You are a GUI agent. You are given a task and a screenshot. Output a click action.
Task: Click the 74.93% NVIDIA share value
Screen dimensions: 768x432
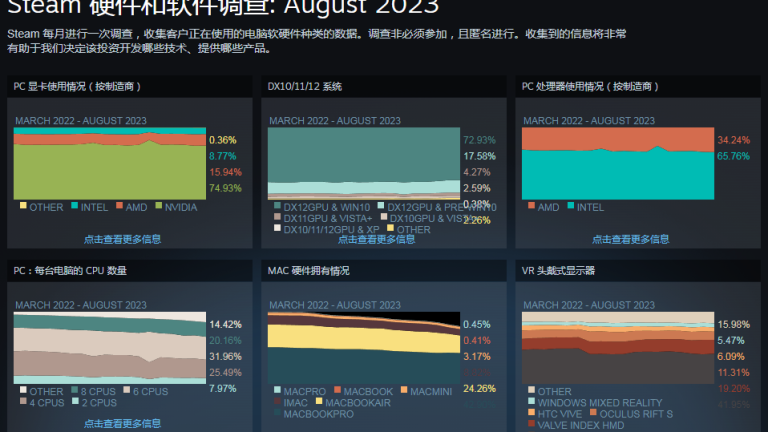225,188
